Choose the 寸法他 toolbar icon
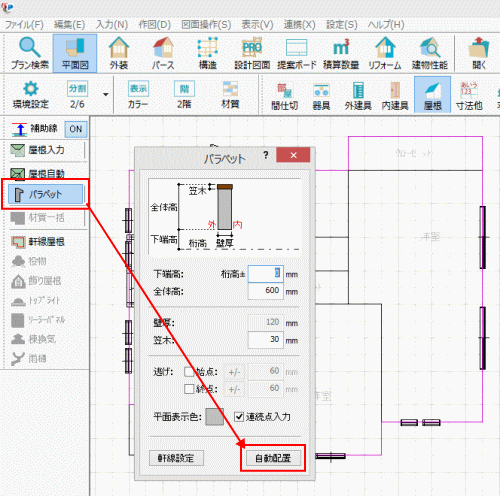 [x=469, y=96]
